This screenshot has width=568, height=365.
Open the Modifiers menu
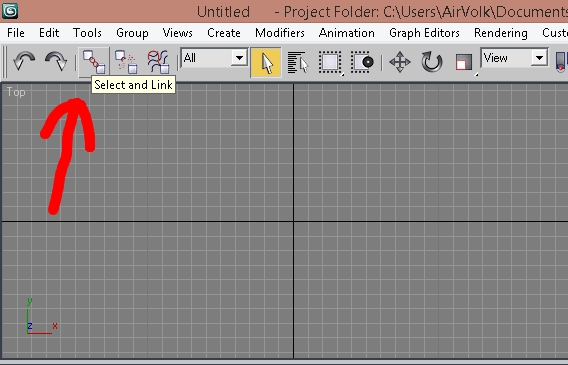[x=280, y=33]
